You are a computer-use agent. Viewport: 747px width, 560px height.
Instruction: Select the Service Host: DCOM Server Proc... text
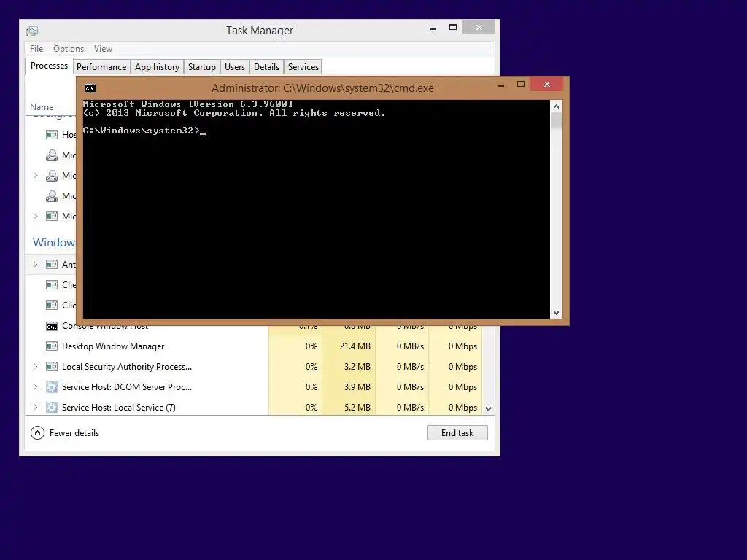[127, 387]
